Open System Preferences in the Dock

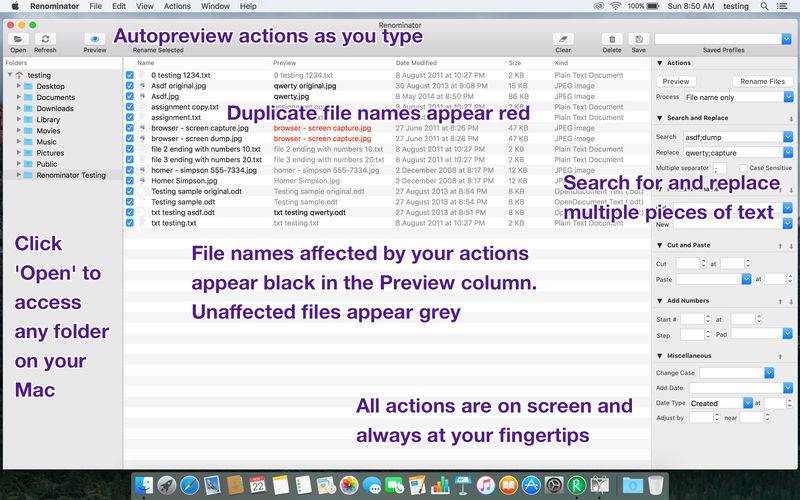pyautogui.click(x=554, y=485)
